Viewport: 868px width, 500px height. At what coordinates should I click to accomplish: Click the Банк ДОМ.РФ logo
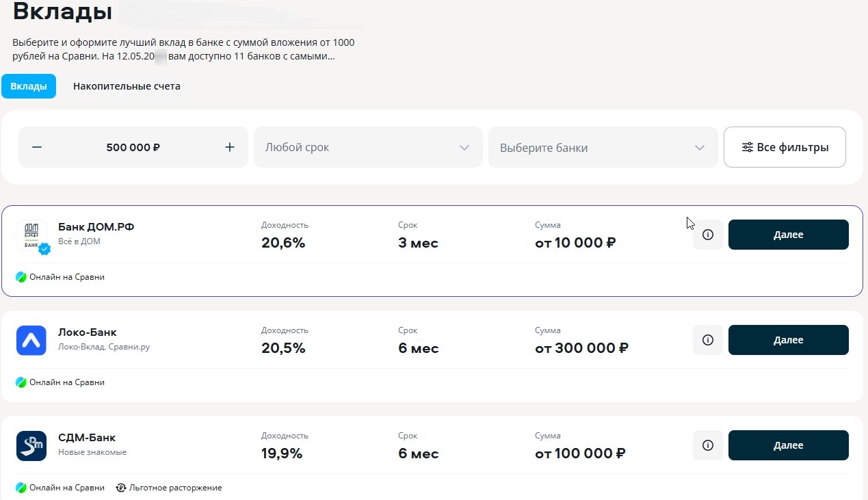click(x=31, y=235)
